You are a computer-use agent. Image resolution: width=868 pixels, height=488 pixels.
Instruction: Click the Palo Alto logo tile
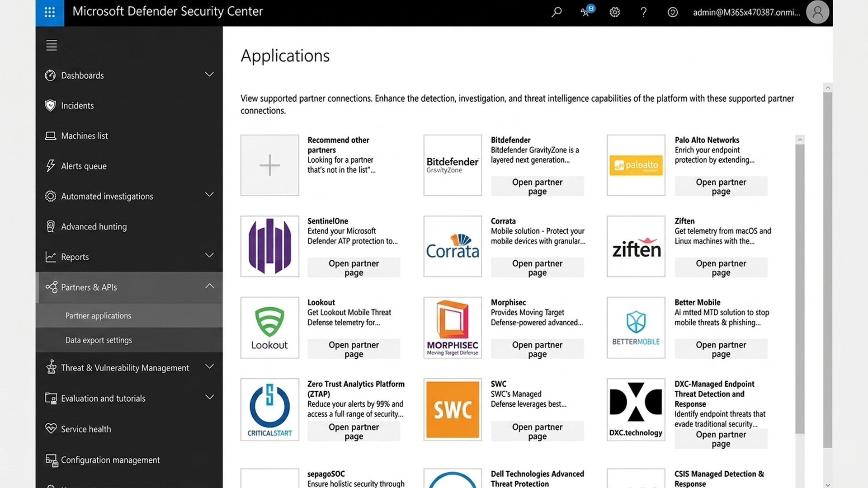636,165
